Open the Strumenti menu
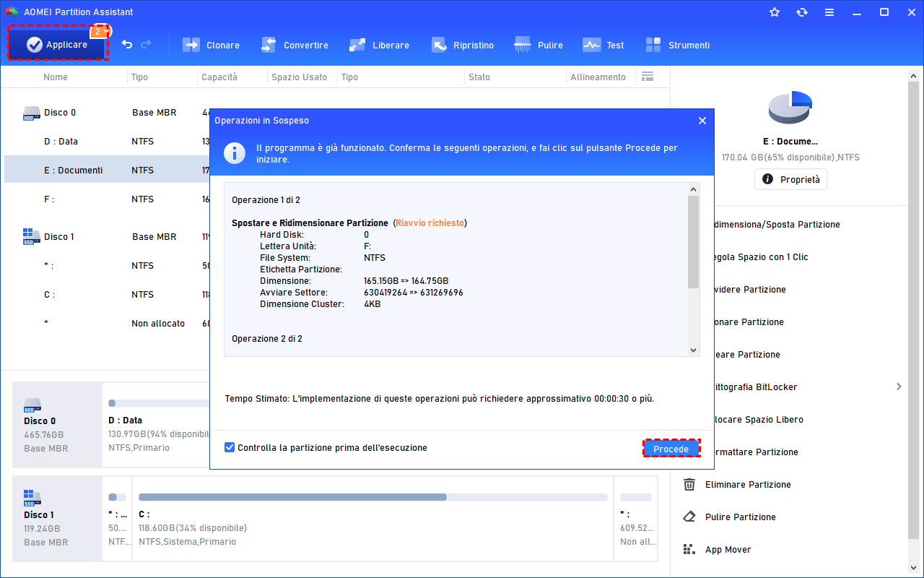This screenshot has width=924, height=578. 678,45
